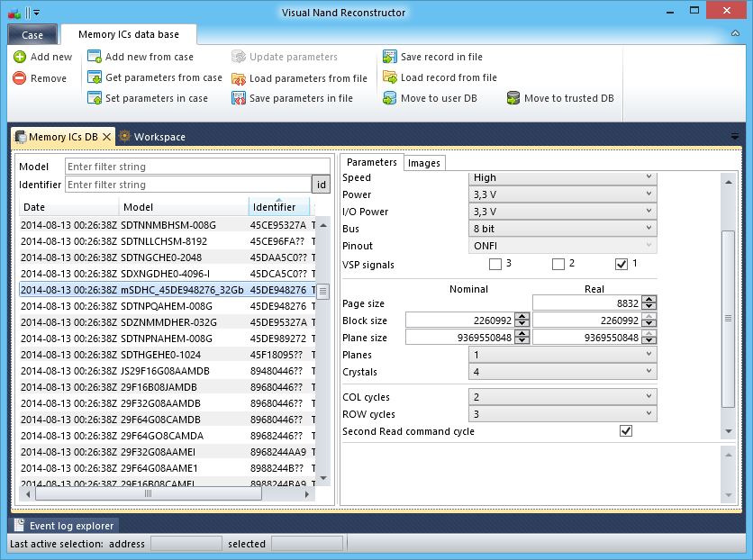Click the Remove record icon

[20, 77]
